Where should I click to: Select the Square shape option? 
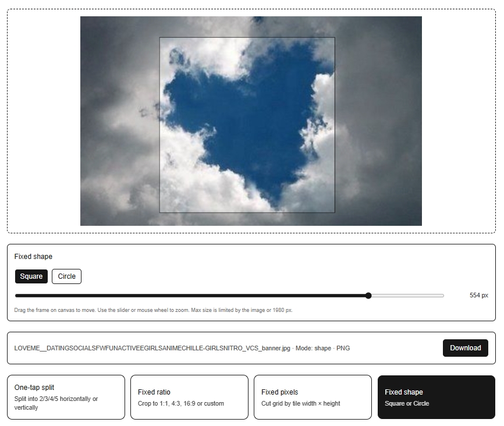[x=31, y=276]
